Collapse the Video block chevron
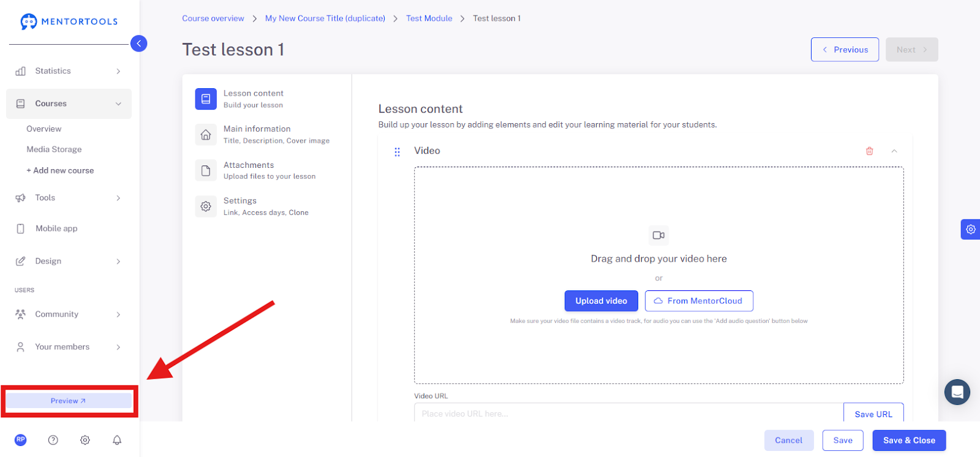The width and height of the screenshot is (980, 457). pyautogui.click(x=894, y=151)
